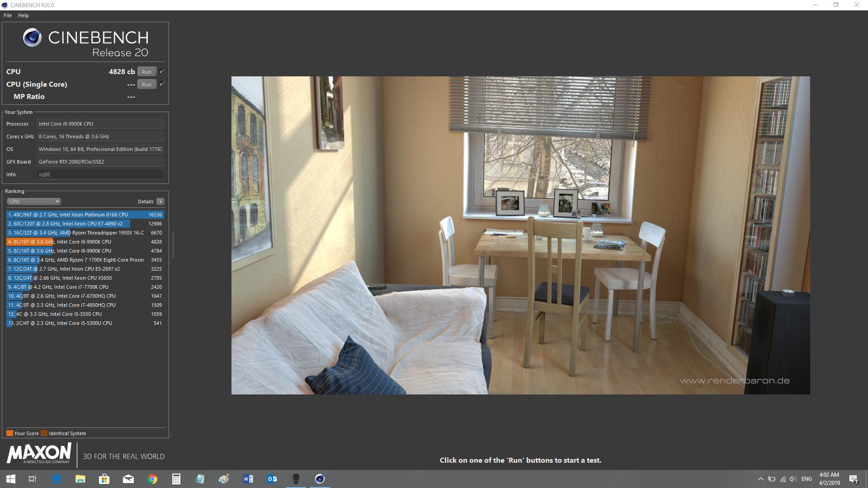868x488 pixels.
Task: Show hidden system tray icons
Action: click(x=760, y=479)
